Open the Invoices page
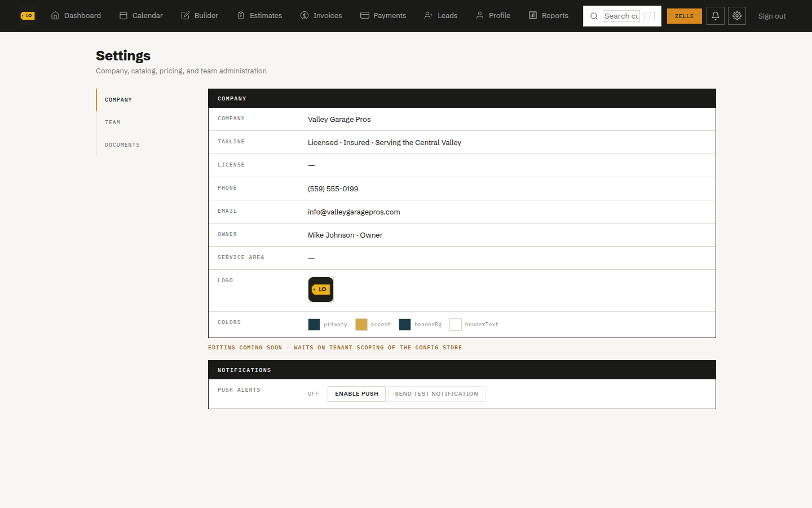The height and width of the screenshot is (508, 812). (x=321, y=16)
